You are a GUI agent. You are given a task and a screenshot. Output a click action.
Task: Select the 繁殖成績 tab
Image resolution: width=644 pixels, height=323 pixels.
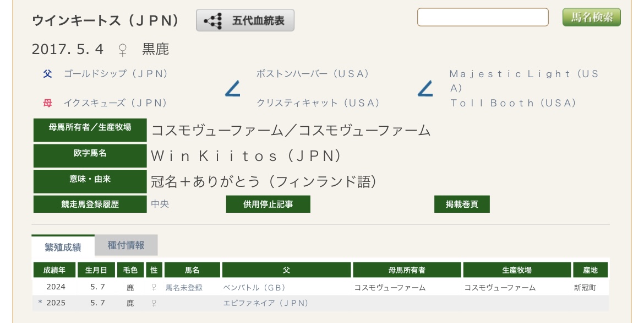point(63,247)
